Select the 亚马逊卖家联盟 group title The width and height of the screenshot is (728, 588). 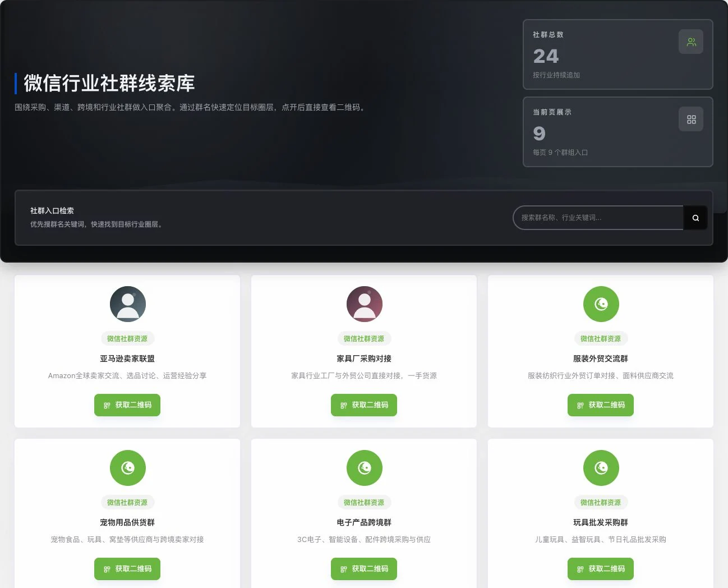127,359
